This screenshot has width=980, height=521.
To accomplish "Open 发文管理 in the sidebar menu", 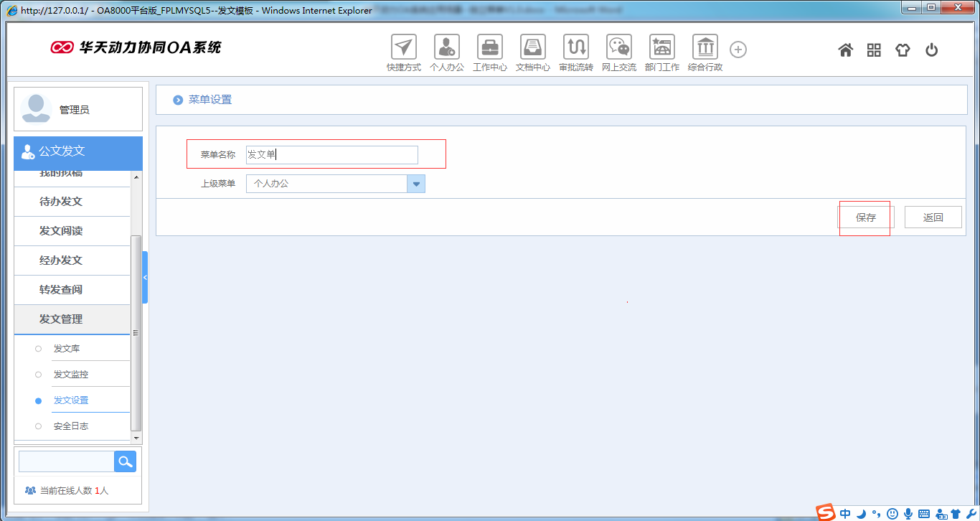I will click(61, 319).
